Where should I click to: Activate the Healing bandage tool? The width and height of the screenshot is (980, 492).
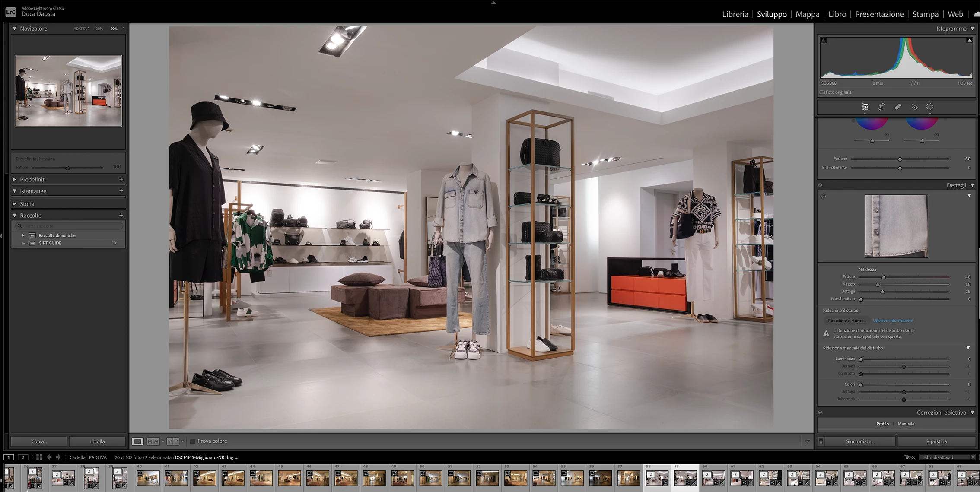coord(898,107)
